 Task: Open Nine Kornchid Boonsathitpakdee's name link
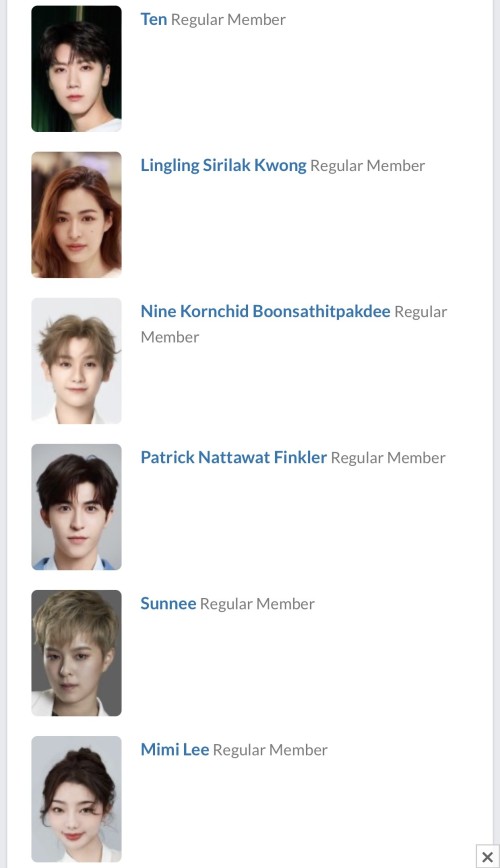(x=265, y=311)
